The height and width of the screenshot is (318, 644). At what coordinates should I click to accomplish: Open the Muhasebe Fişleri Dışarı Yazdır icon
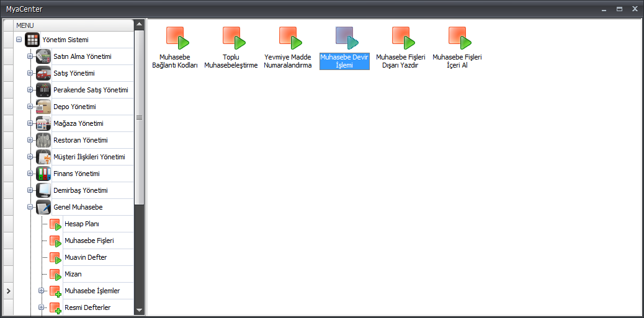coord(403,38)
